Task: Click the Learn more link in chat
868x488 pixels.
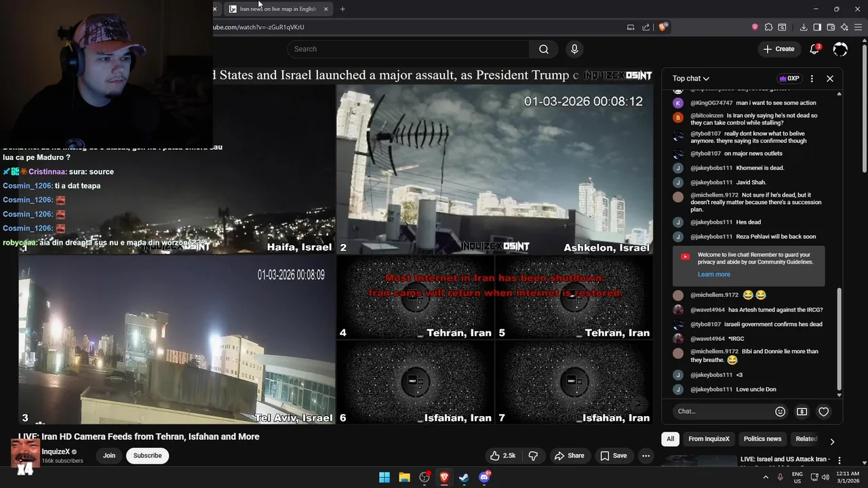Action: pyautogui.click(x=713, y=274)
